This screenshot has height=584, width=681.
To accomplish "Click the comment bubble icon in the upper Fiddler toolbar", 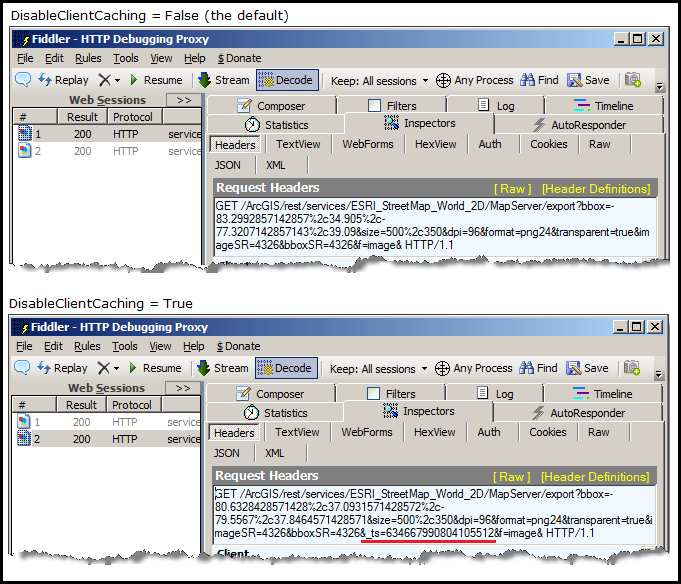I will coord(23,80).
